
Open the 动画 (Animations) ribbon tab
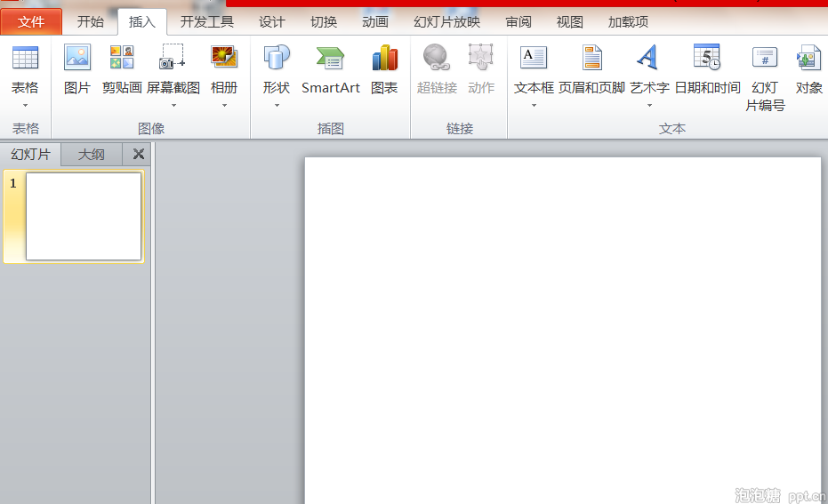[375, 22]
